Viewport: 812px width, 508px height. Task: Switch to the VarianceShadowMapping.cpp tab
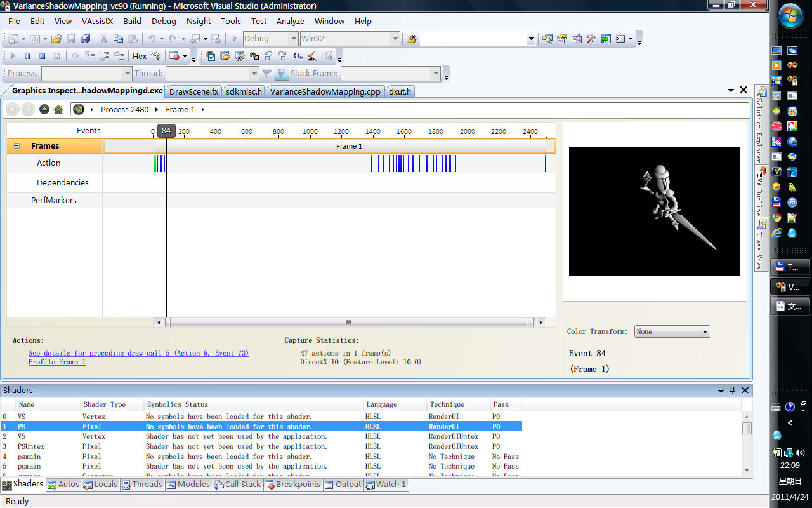325,91
